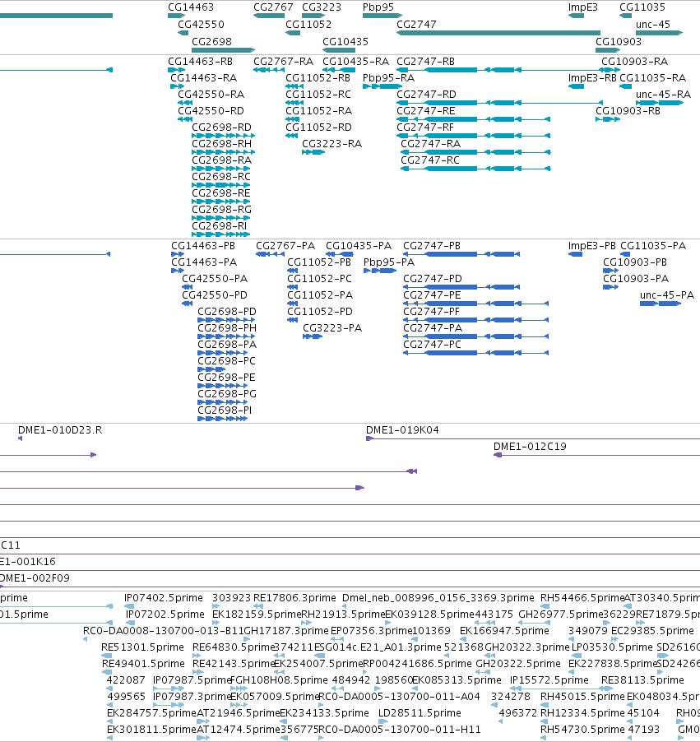Select the CG42550-RA transcript label
Image resolution: width=700 pixels, height=742 pixels.
click(211, 94)
